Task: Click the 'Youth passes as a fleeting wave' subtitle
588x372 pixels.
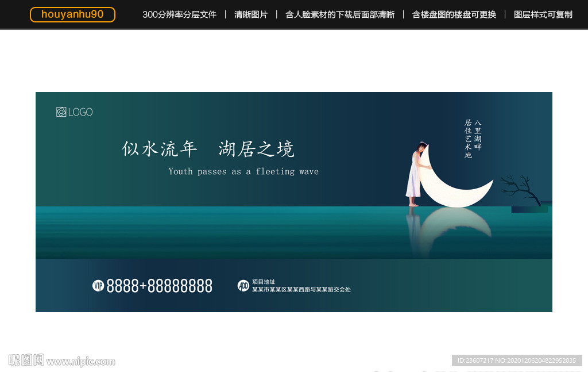Action: point(243,171)
